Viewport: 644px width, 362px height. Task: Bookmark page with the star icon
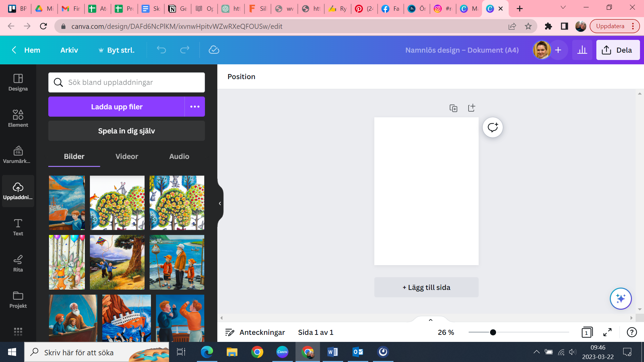point(528,26)
